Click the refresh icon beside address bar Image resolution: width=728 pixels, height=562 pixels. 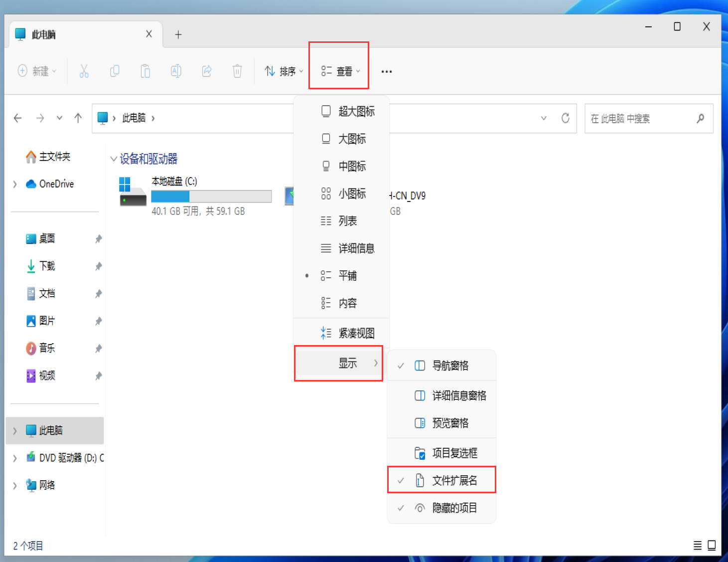pos(565,118)
